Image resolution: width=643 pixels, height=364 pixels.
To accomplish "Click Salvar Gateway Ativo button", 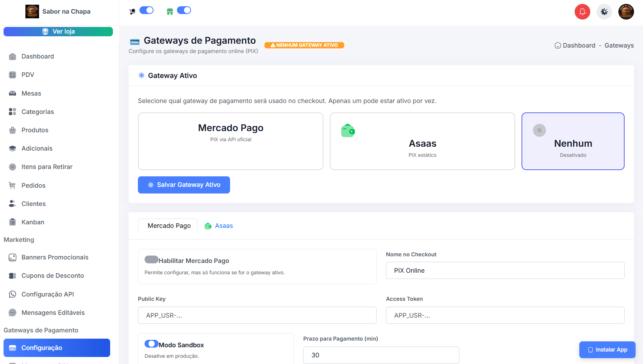I will (x=184, y=185).
